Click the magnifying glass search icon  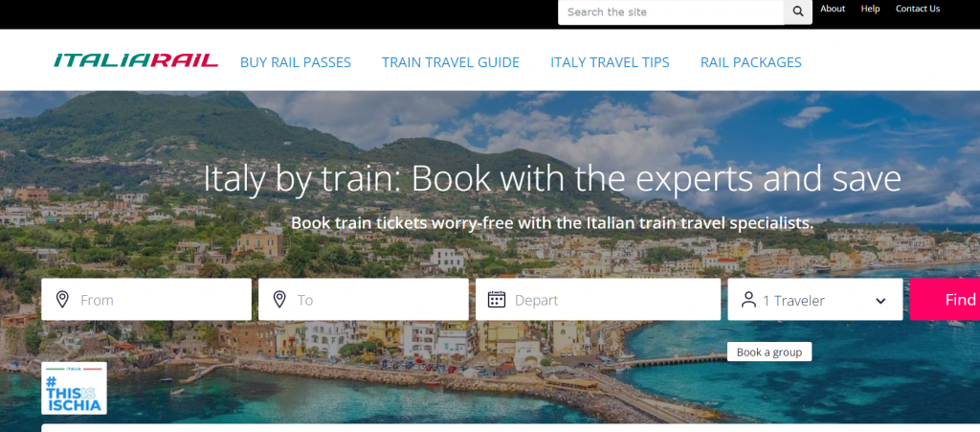(797, 11)
